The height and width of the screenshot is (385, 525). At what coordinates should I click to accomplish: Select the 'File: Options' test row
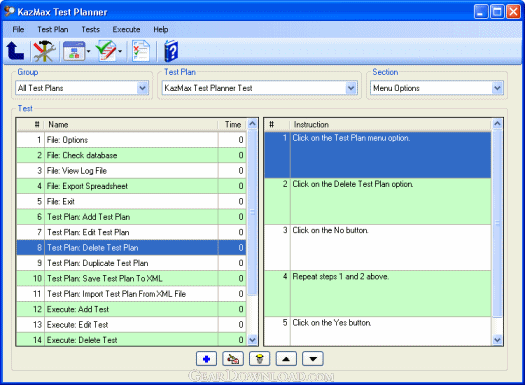[x=131, y=140]
